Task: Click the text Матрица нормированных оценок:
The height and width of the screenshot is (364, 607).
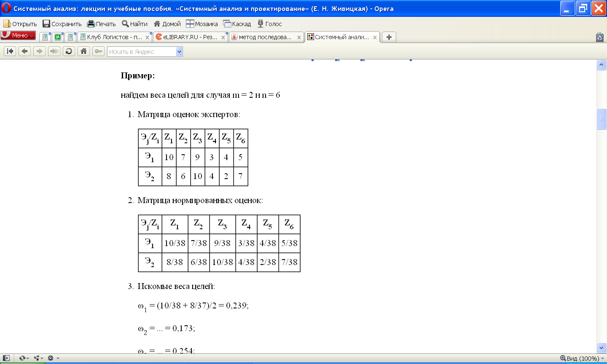Action: tap(200, 201)
